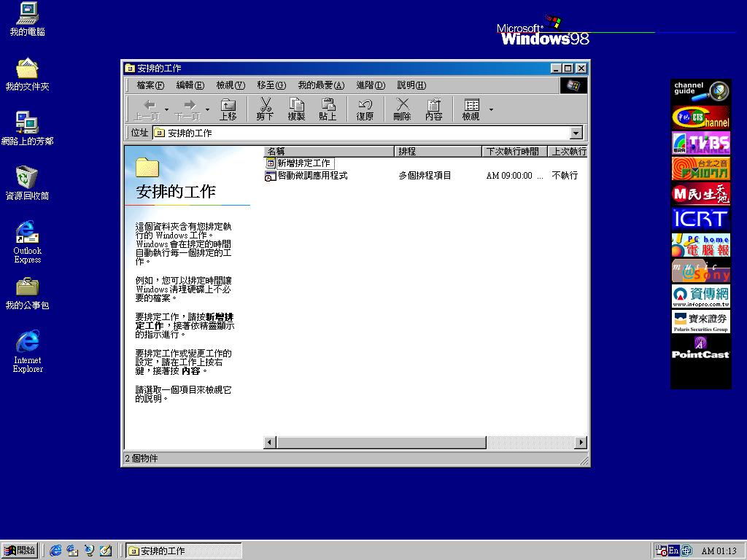Click the 剪下 scissors icon

tap(265, 109)
